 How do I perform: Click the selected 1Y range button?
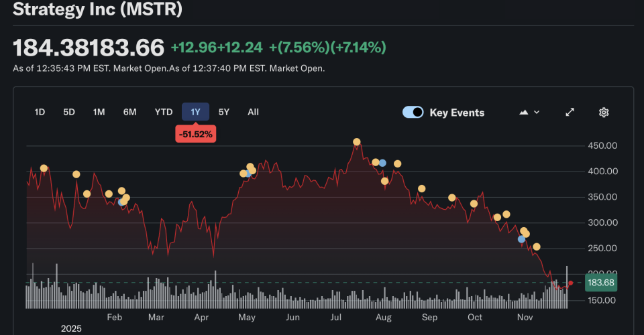click(195, 112)
